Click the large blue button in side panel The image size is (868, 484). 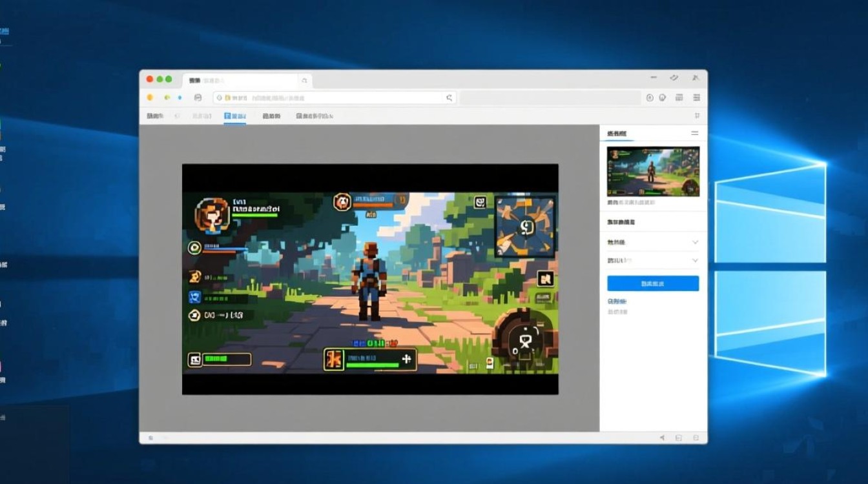coord(652,283)
